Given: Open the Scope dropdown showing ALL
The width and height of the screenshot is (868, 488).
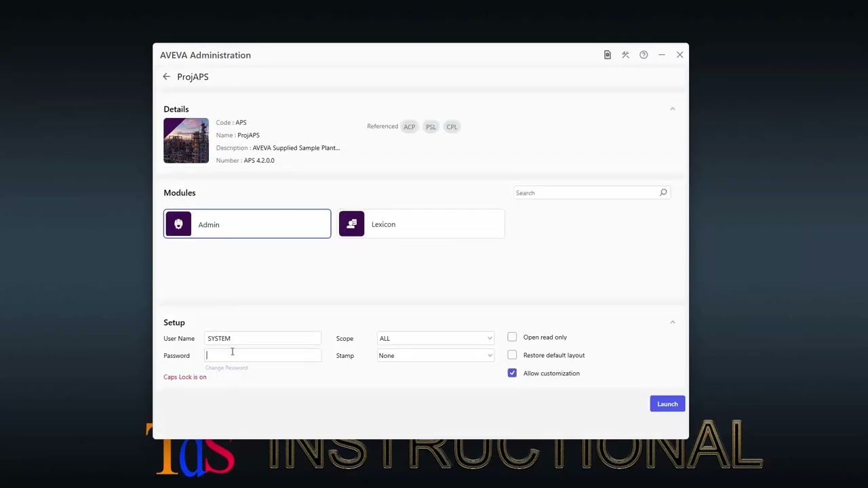Looking at the screenshot, I should pos(435,338).
